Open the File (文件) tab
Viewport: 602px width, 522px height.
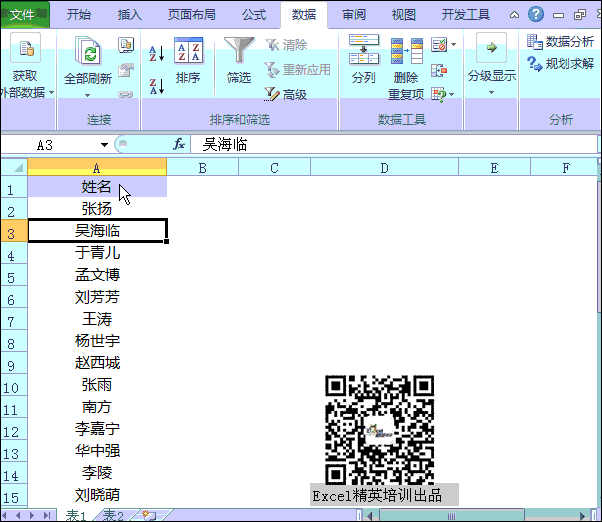click(x=29, y=15)
